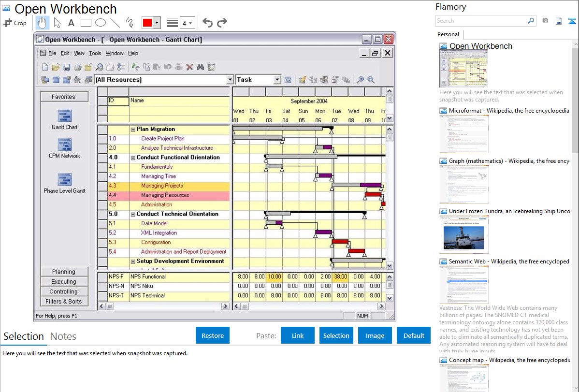The height and width of the screenshot is (392, 579).
Task: Open the Window menu
Action: point(115,53)
